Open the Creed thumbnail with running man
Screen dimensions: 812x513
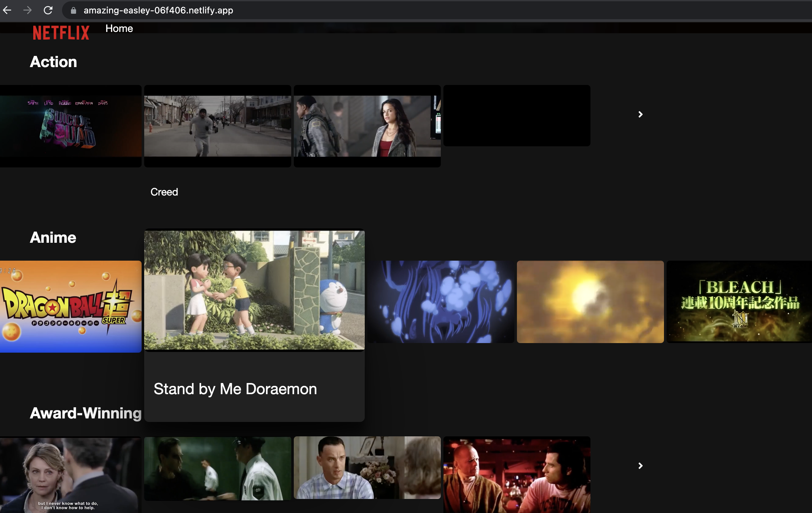point(217,126)
